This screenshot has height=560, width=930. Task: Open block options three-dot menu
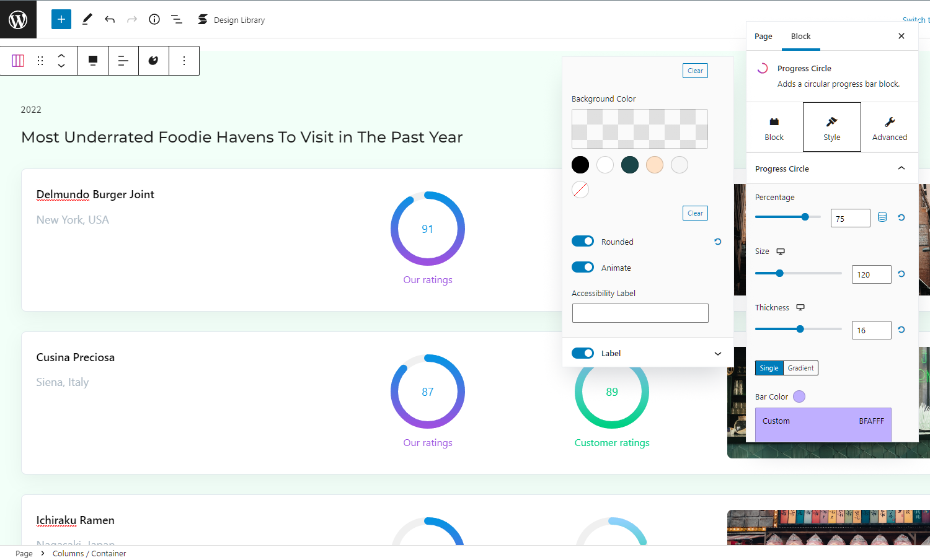(184, 61)
